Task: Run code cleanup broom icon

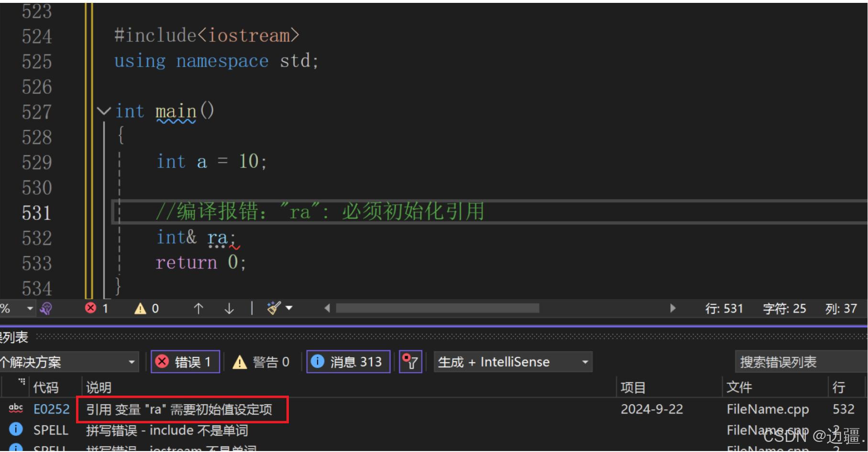Action: click(x=274, y=308)
